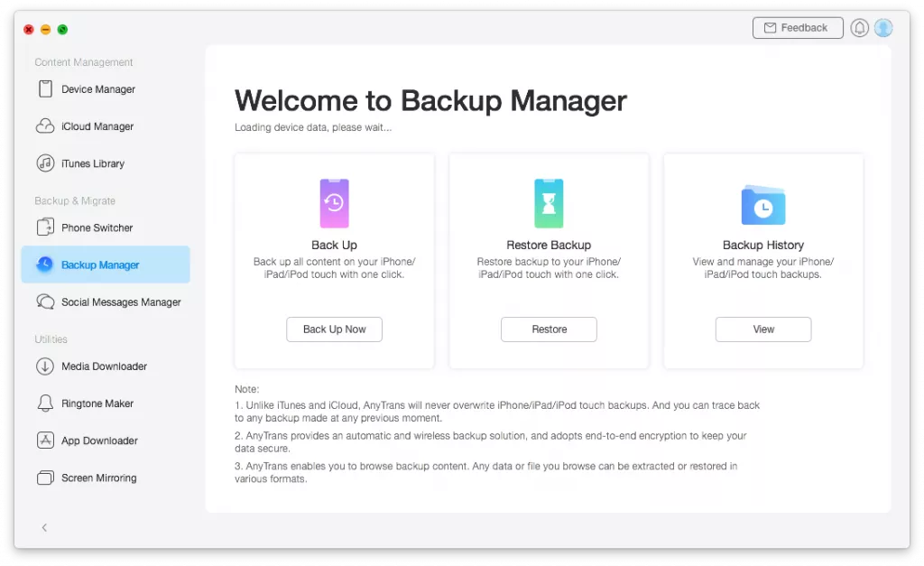Click the Back Up card title
The image size is (924, 566).
334,245
